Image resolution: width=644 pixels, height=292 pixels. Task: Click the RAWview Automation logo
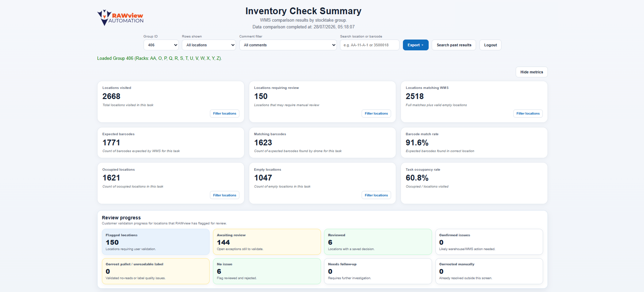pos(120,18)
